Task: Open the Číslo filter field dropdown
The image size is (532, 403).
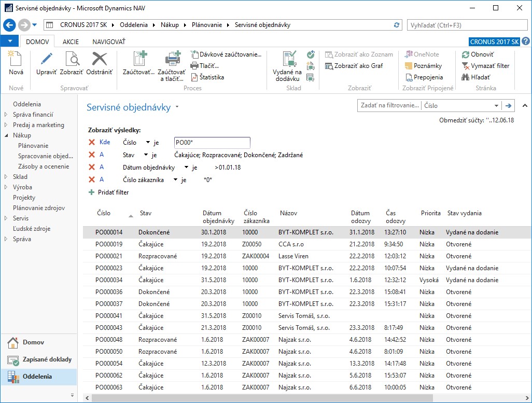Action: [x=148, y=143]
